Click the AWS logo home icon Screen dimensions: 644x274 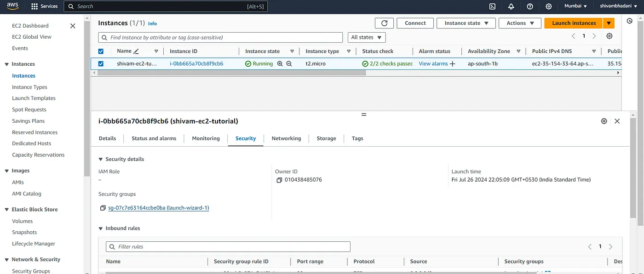click(x=12, y=6)
